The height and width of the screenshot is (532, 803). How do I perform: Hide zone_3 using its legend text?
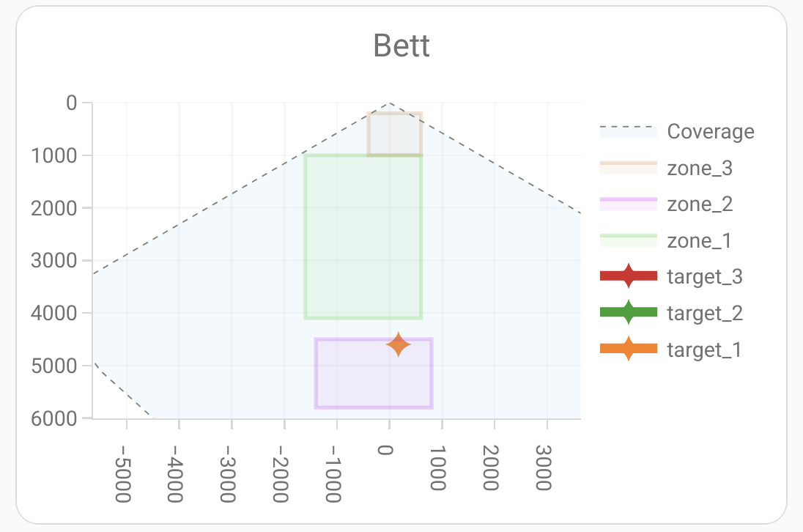coord(700,169)
